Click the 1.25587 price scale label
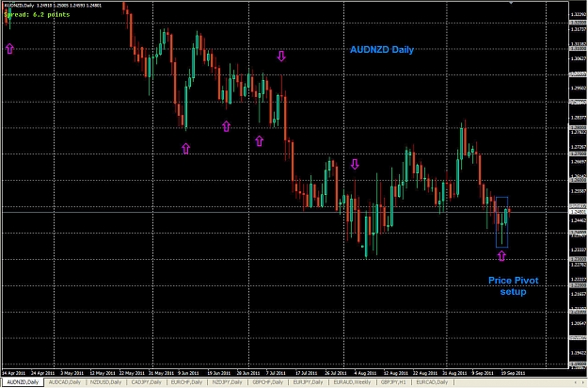 pos(579,191)
